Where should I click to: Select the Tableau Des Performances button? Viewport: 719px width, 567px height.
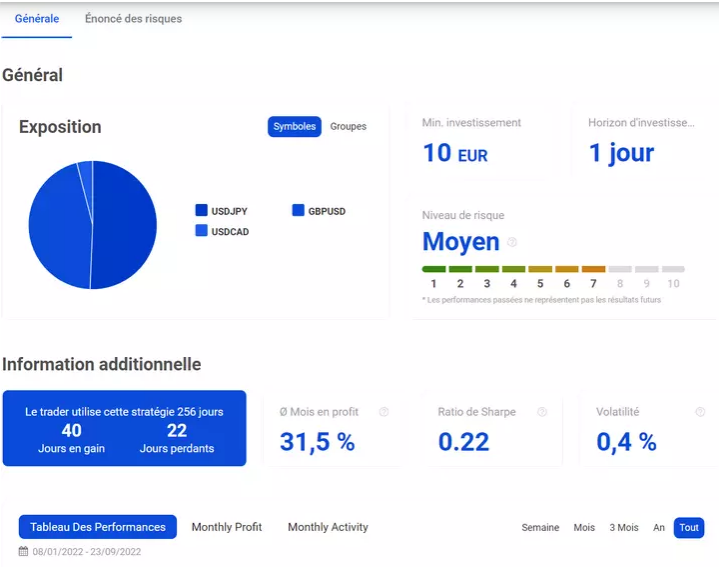98,527
